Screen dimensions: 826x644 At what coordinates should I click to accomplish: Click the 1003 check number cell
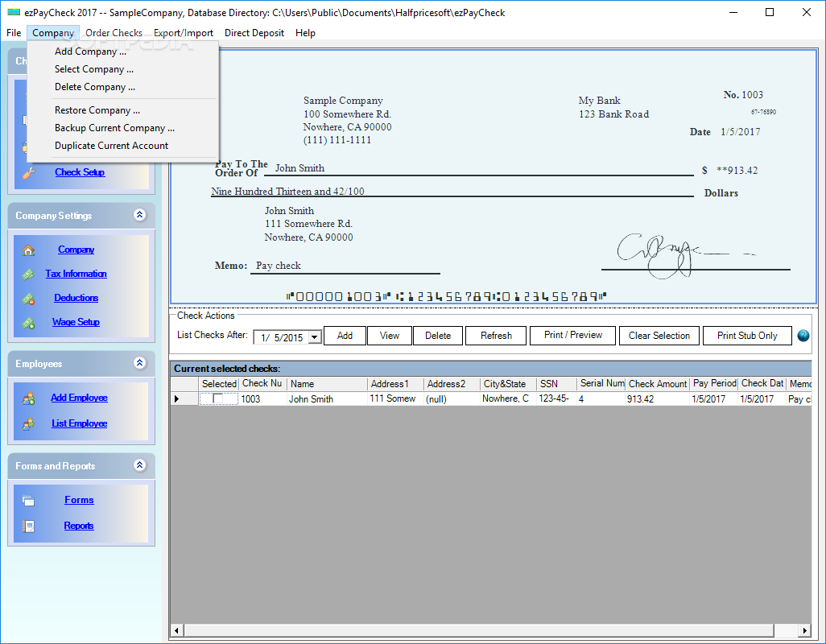point(262,399)
